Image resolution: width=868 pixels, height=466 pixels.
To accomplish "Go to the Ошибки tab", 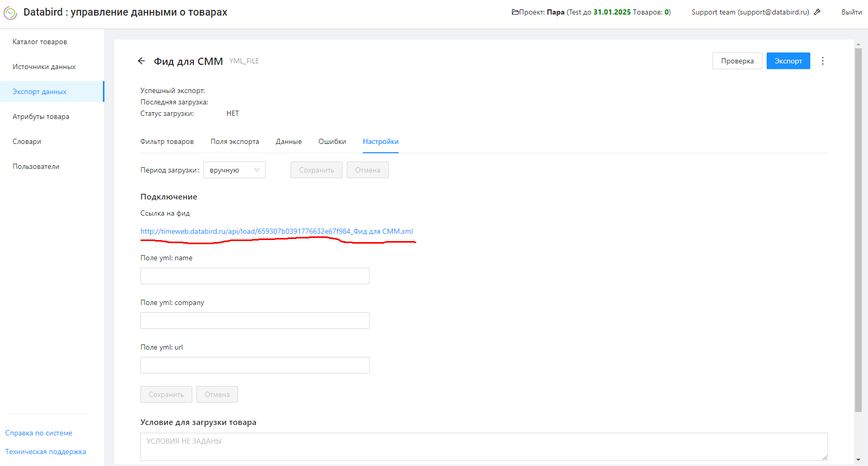I will point(332,142).
